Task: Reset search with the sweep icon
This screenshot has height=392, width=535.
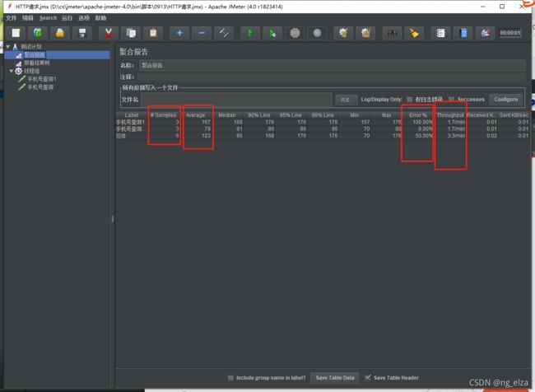Action: 414,33
